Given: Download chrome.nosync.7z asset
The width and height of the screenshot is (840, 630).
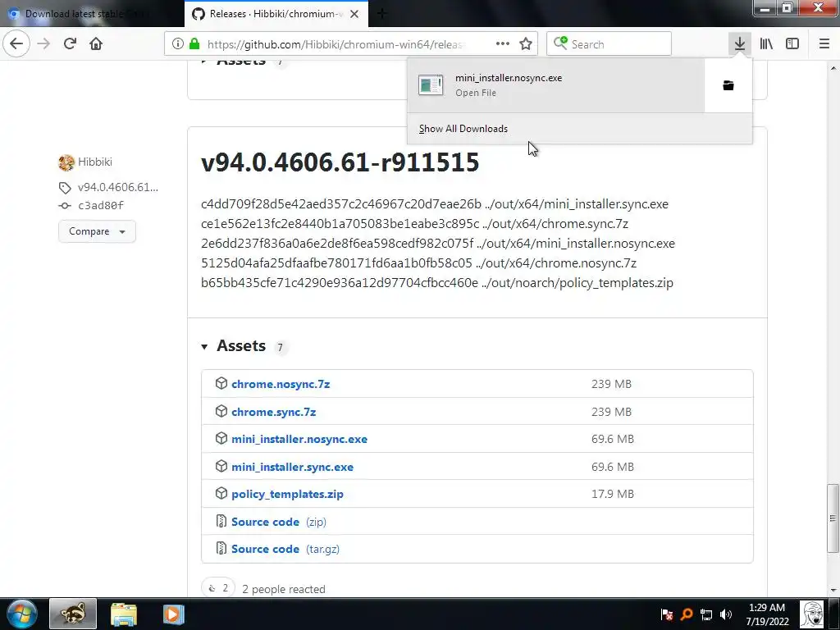Looking at the screenshot, I should pyautogui.click(x=281, y=384).
